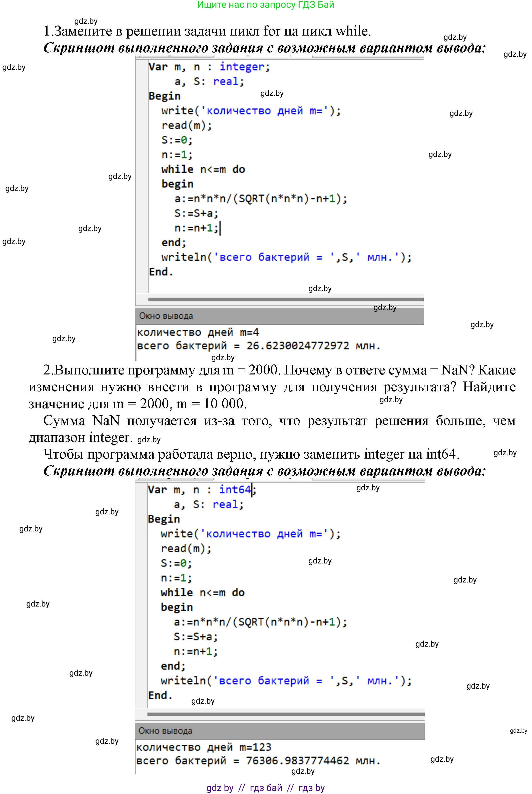The width and height of the screenshot is (532, 794).
Task: Click the horizontal scrollbar under the first code editor
Action: 286,299
